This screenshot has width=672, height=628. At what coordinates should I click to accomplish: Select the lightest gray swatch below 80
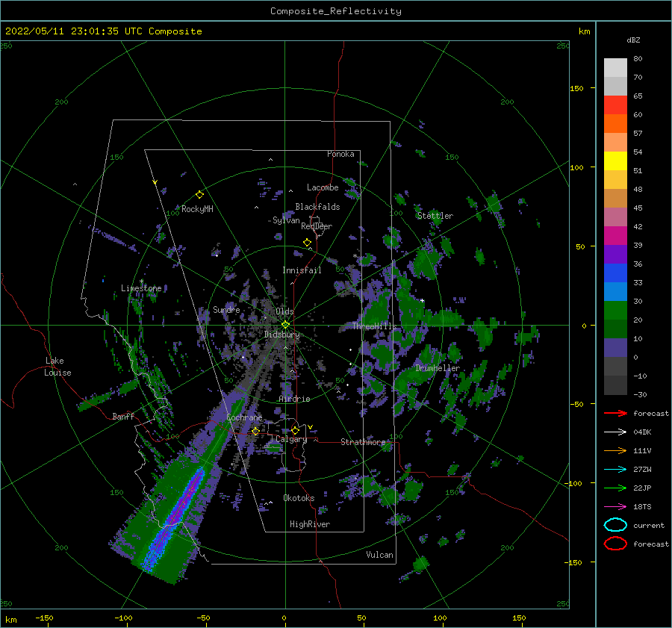click(x=615, y=68)
